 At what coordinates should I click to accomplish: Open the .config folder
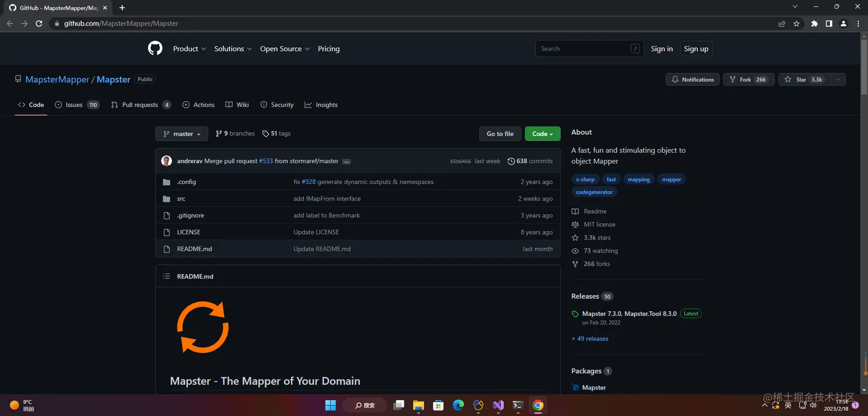click(187, 182)
